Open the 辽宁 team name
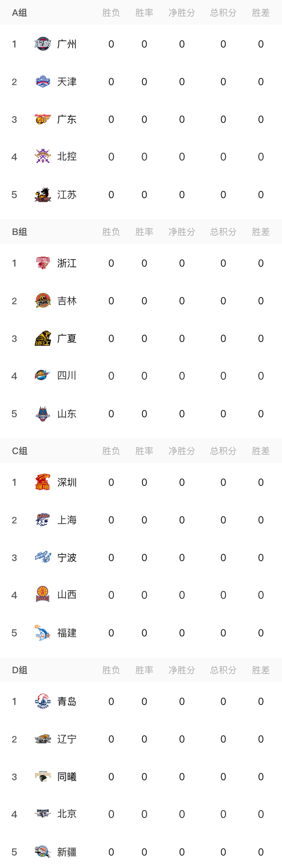Screen dimensions: 282x868 [67, 739]
